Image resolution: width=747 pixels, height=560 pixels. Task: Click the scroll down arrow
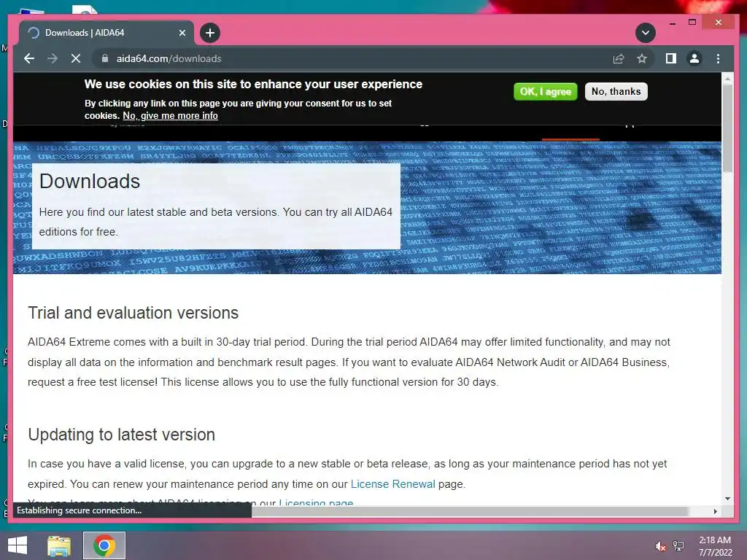(727, 499)
